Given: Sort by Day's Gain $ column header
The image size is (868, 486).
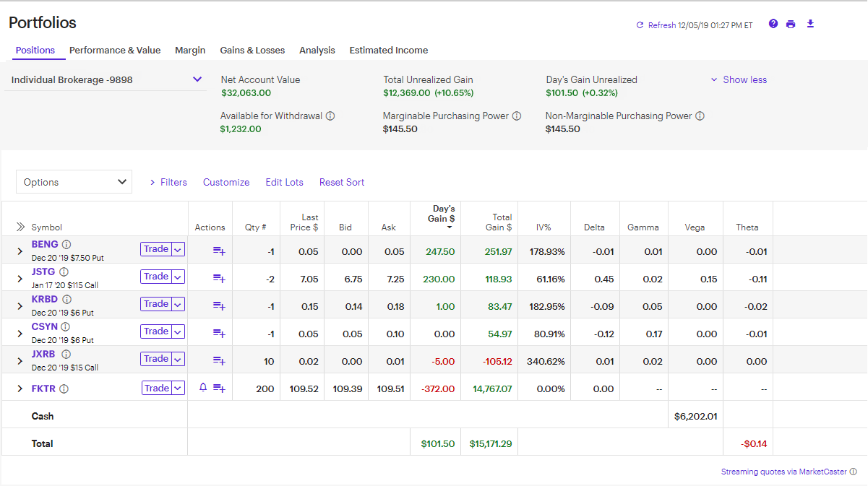Looking at the screenshot, I should tap(441, 214).
